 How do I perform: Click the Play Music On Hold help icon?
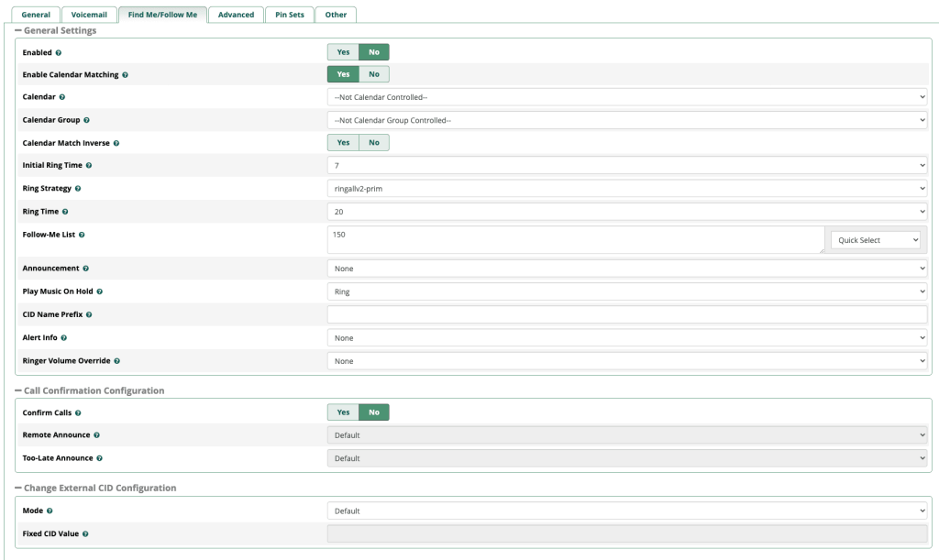tap(100, 291)
